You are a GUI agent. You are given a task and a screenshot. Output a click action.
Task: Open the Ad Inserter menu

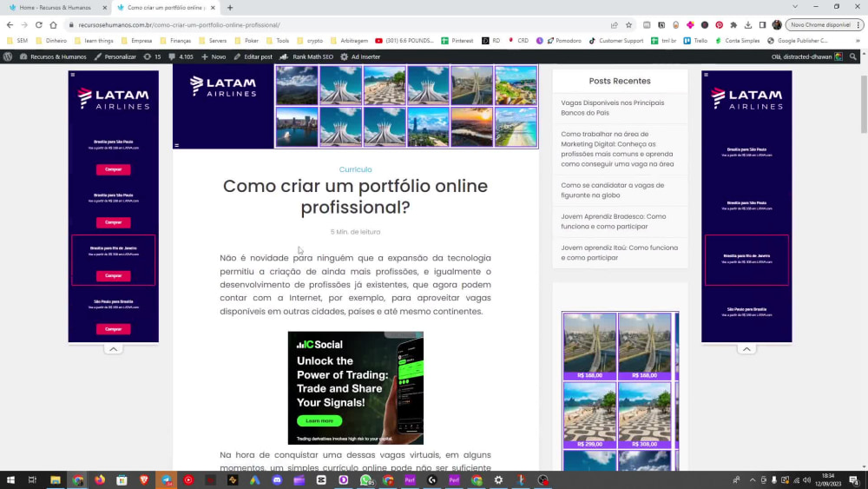click(360, 56)
